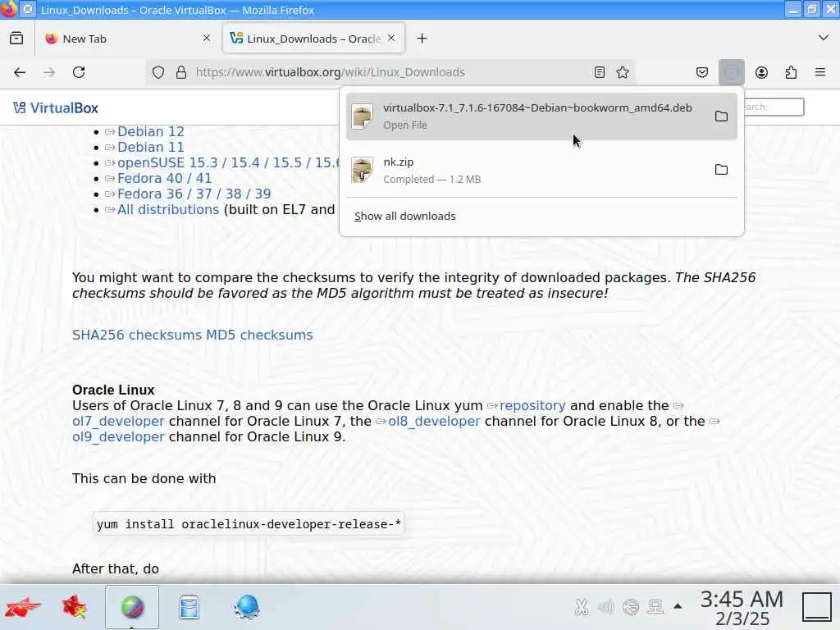Click Show all downloads
This screenshot has height=630, width=840.
coord(405,216)
